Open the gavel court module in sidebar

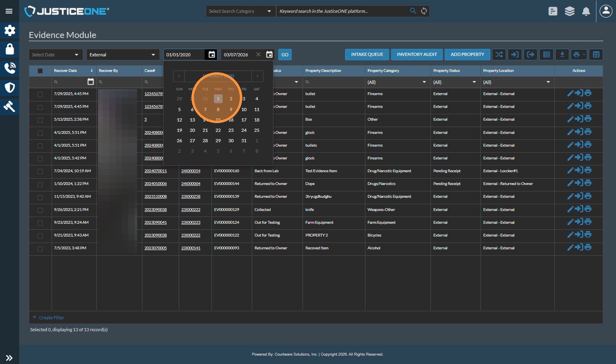pos(10,106)
